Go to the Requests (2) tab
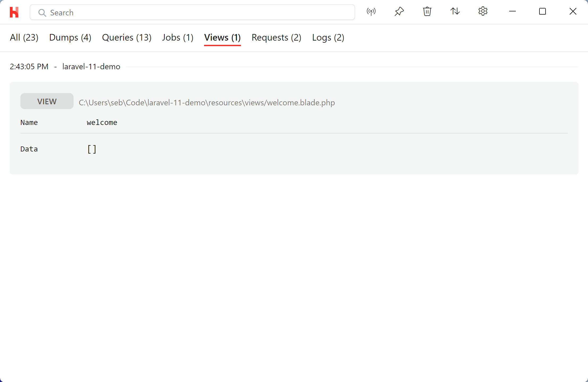588x382 pixels. point(276,38)
